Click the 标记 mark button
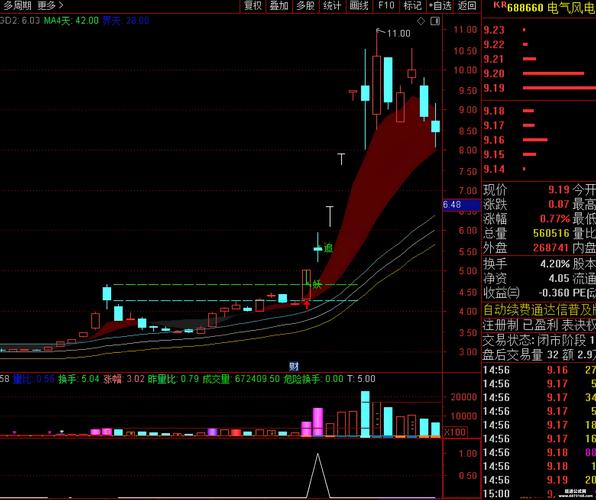This screenshot has width=596, height=500. pyautogui.click(x=412, y=6)
